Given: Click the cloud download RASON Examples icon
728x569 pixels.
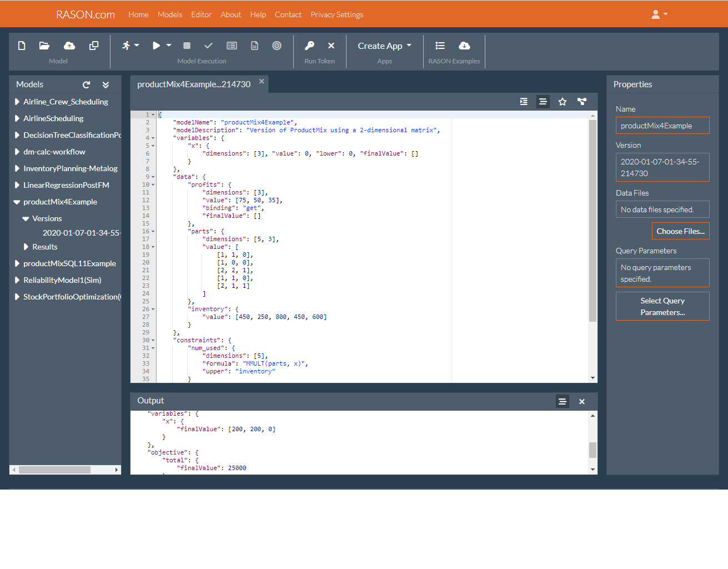Looking at the screenshot, I should pos(464,46).
